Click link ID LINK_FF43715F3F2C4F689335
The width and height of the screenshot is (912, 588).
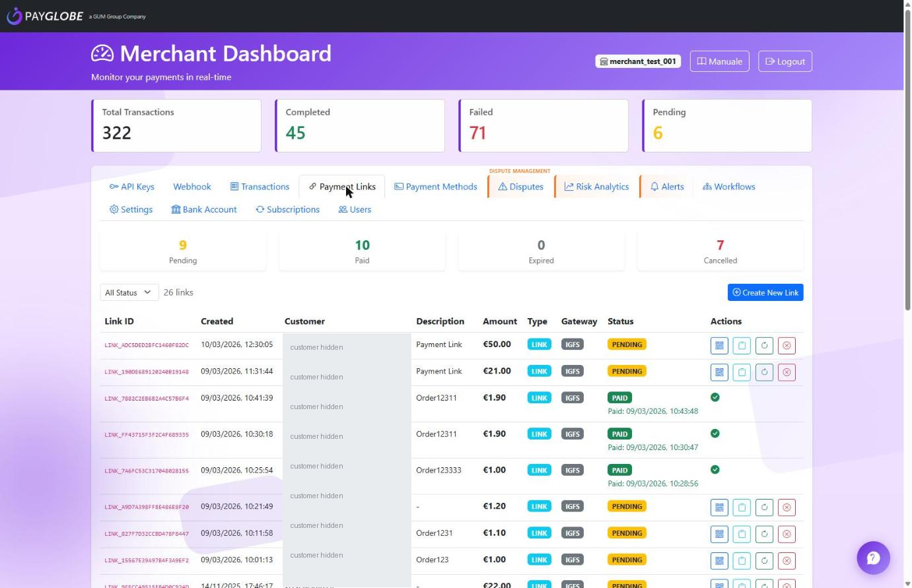147,435
